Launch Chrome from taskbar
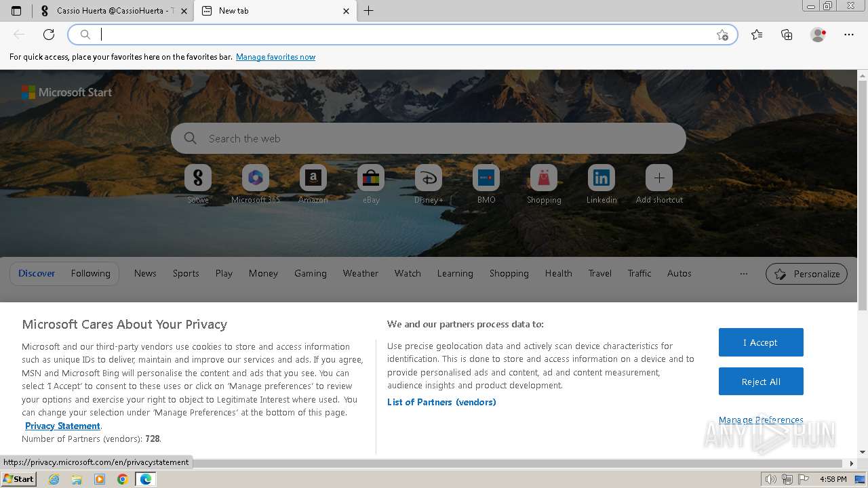868x488 pixels. pos(123,479)
